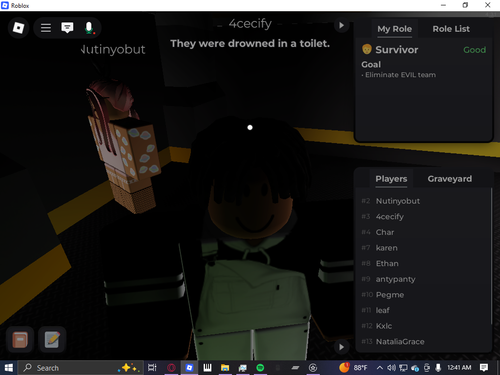Select the Players tab
Viewport: 500px width, 375px height.
(391, 179)
